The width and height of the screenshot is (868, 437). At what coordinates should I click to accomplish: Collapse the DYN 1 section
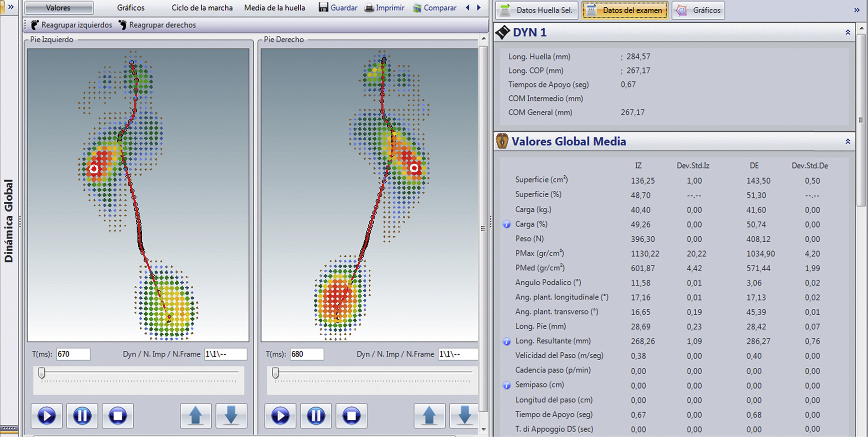[847, 32]
